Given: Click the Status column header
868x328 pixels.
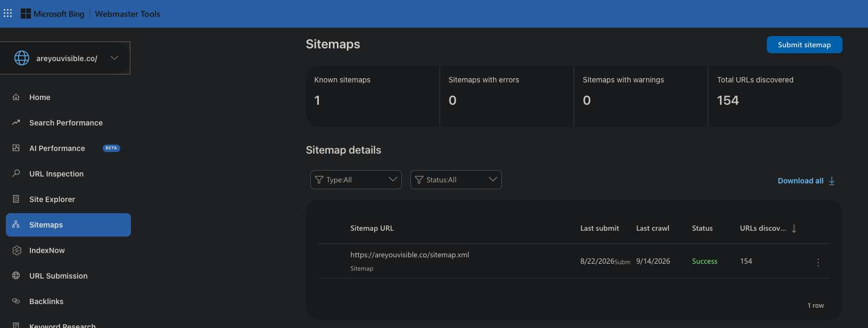Looking at the screenshot, I should coord(702,228).
